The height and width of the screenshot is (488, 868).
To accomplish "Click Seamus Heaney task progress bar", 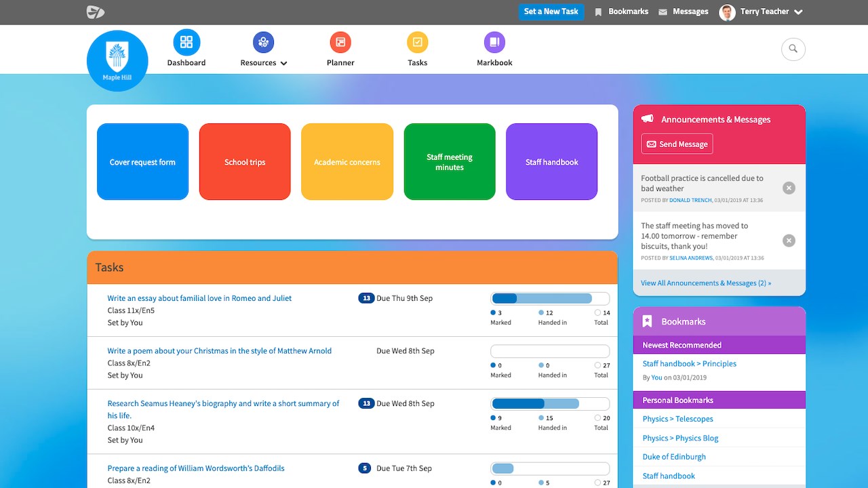I will [550, 403].
